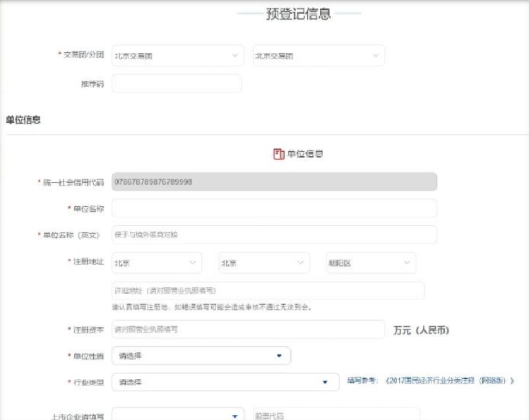Click the 股票代码 input field
Viewport: 529px width, 420px height.
(335, 415)
